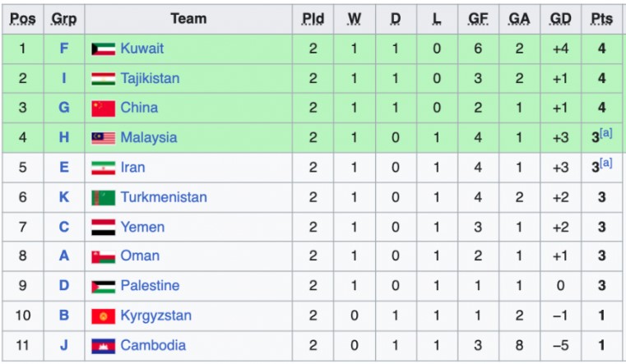Click the Turkmenistan flag icon

104,198
